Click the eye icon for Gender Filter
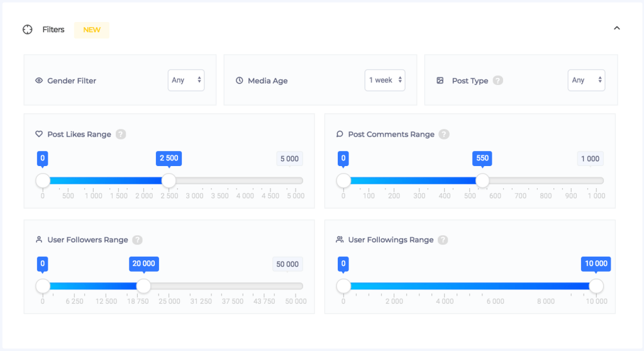 point(39,81)
